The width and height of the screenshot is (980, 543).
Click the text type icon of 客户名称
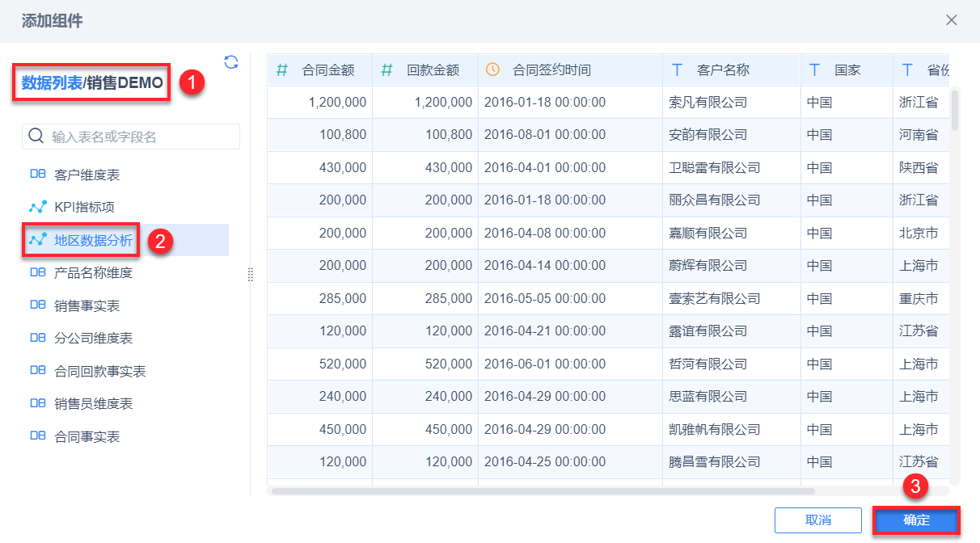(677, 70)
